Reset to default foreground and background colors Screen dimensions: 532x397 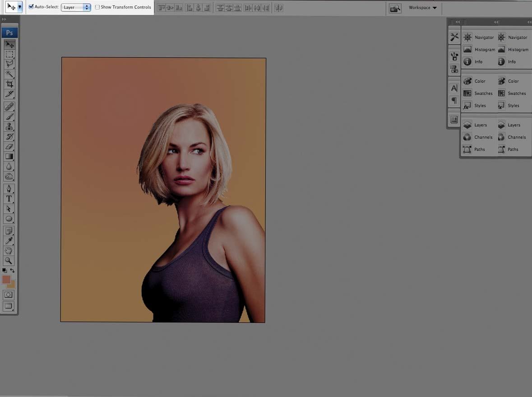click(x=5, y=271)
